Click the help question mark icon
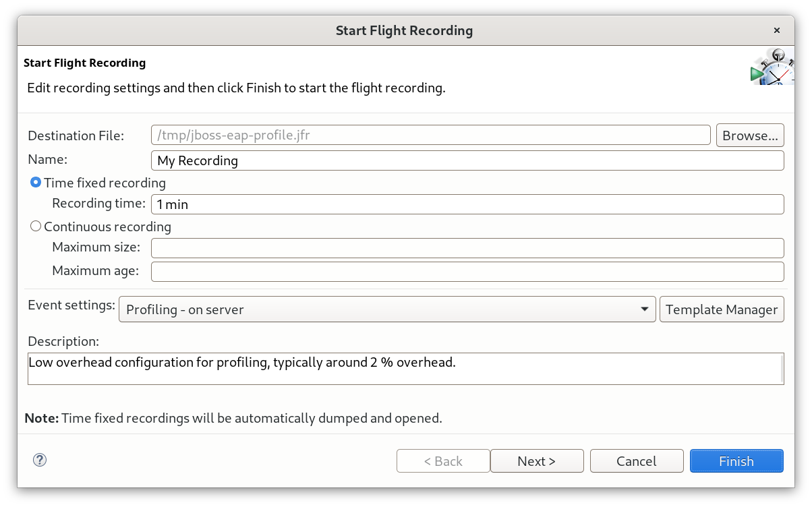Viewport: 812px width, 507px height. point(40,460)
